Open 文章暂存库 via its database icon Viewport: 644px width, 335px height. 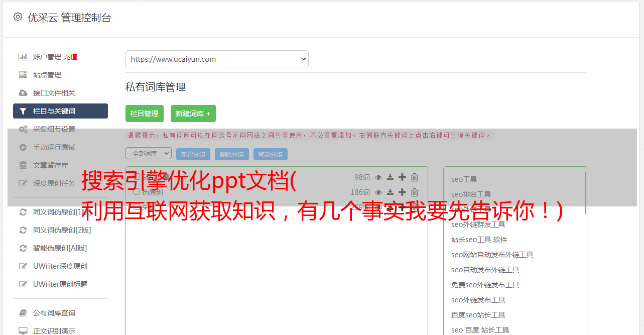pyautogui.click(x=23, y=165)
